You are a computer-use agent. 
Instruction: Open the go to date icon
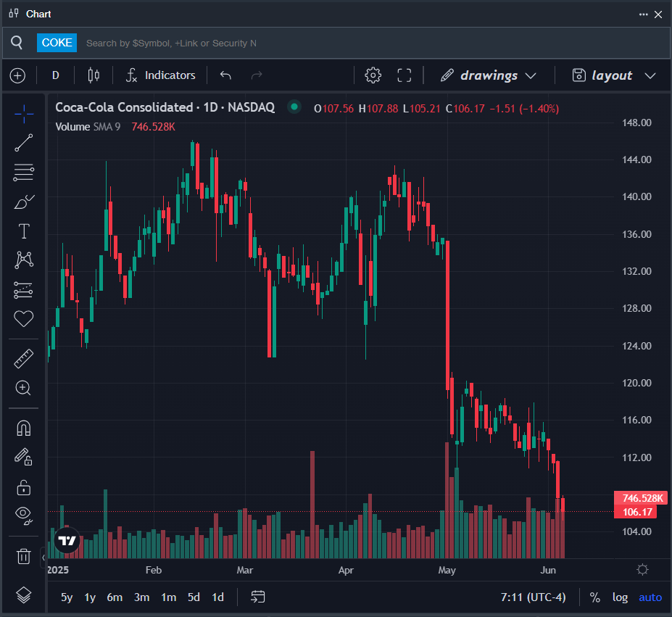[x=257, y=597]
